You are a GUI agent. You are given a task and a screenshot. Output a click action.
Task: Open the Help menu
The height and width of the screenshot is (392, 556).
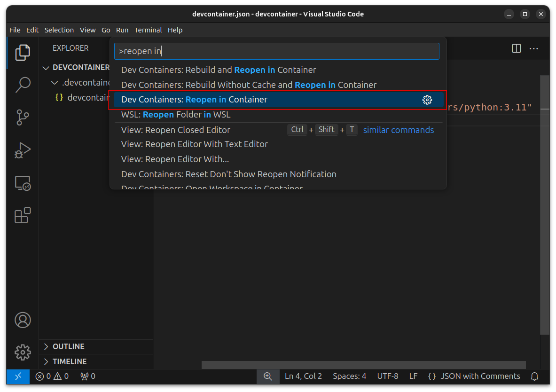(x=175, y=30)
